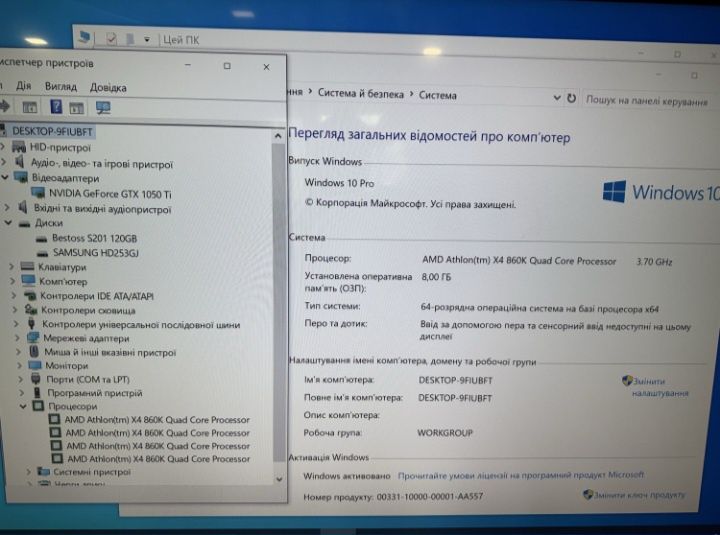Expand the Клавіатури category
Screen dimensions: 720x535
tap(11, 266)
